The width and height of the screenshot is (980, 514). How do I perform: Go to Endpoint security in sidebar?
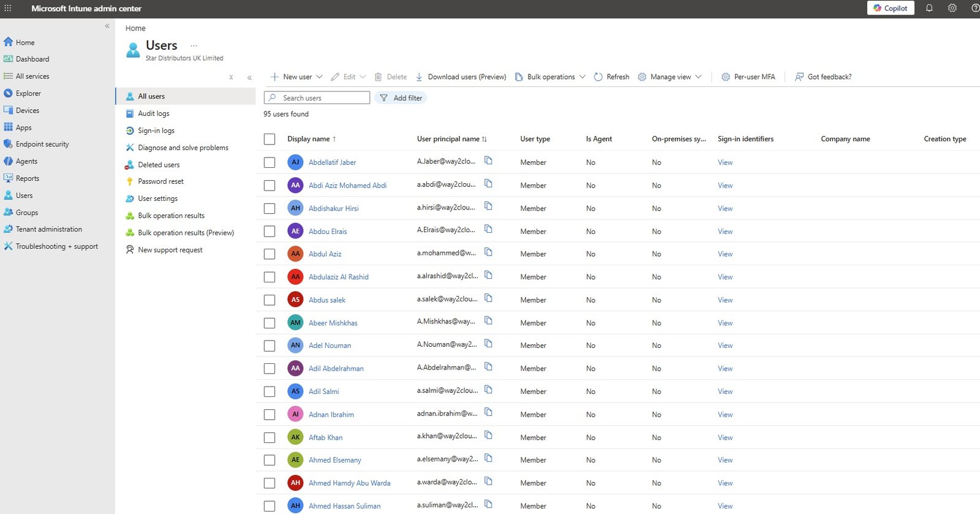(42, 144)
